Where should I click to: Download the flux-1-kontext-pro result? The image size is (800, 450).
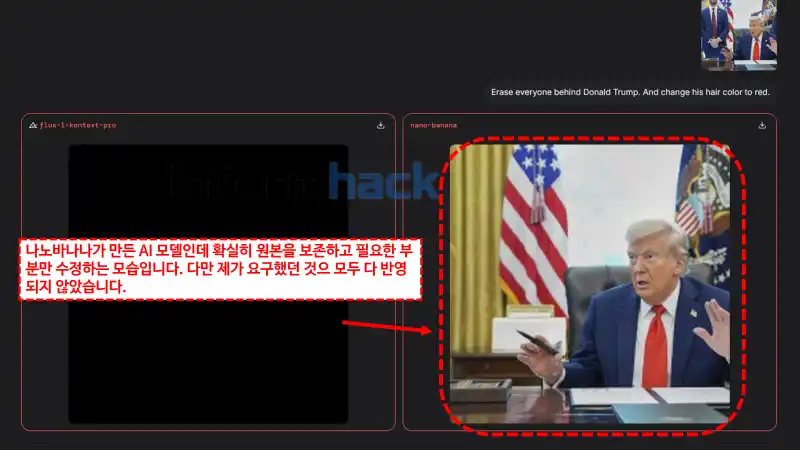[380, 126]
